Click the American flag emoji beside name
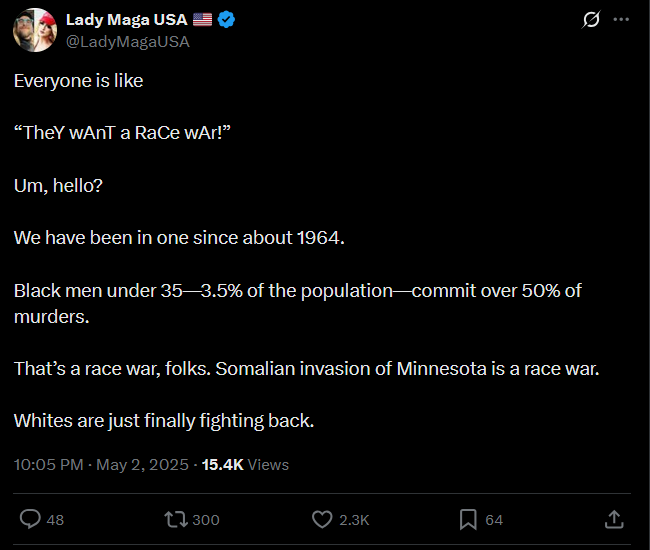The height and width of the screenshot is (550, 650). tap(202, 19)
